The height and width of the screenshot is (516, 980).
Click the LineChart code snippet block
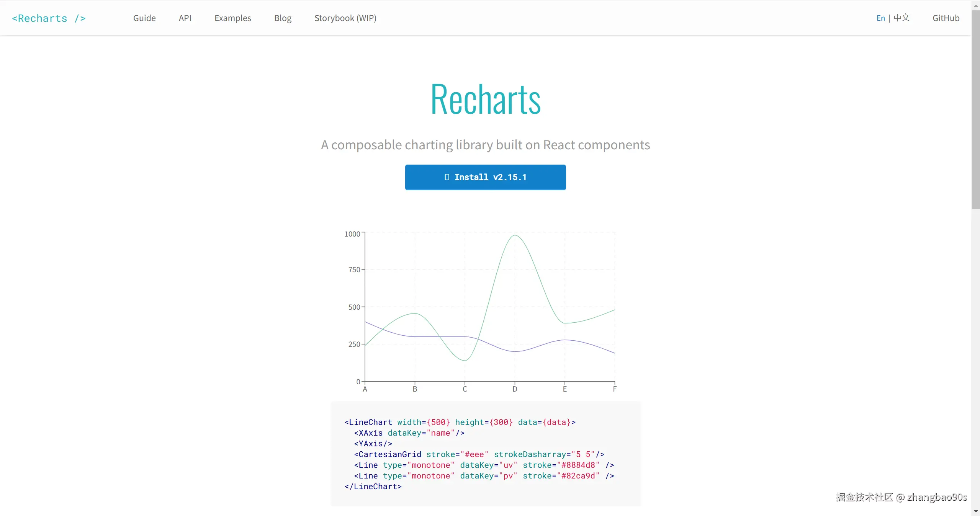(x=485, y=454)
